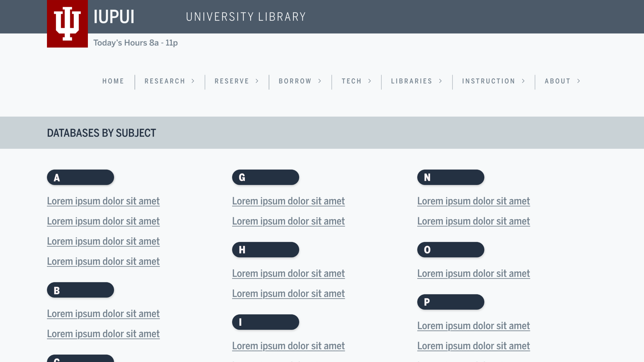Click the Instruction menu arrow
This screenshot has height=362, width=644.
coord(524,81)
